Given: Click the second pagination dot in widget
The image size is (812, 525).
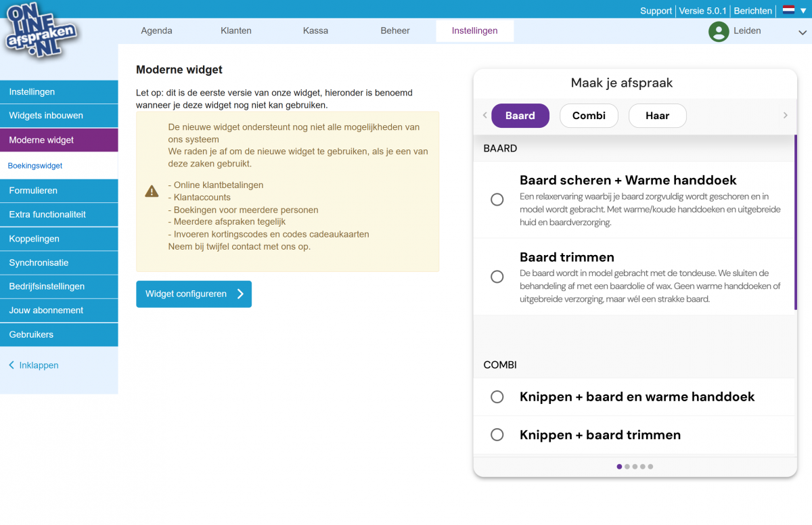Looking at the screenshot, I should pyautogui.click(x=627, y=466).
